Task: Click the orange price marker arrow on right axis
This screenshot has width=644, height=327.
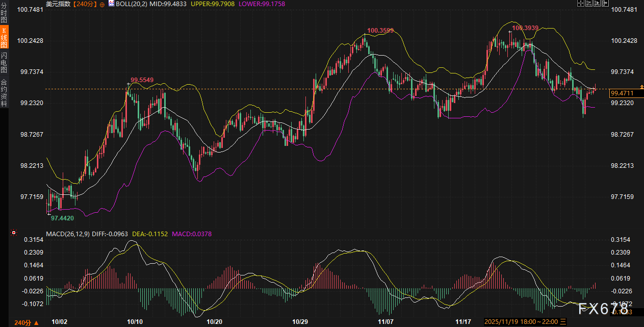Action: click(x=641, y=86)
